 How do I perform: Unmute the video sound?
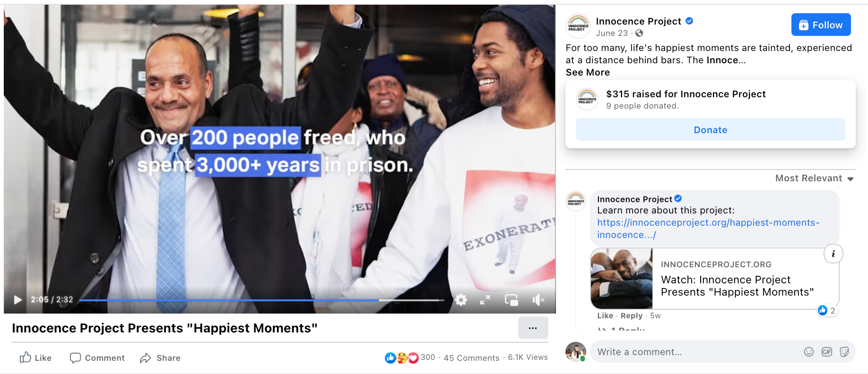coord(538,300)
